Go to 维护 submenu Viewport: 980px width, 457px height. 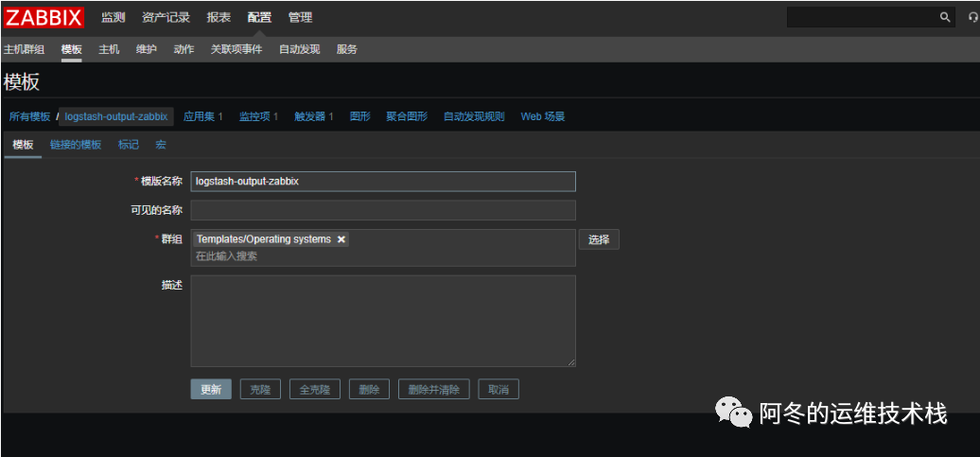147,49
